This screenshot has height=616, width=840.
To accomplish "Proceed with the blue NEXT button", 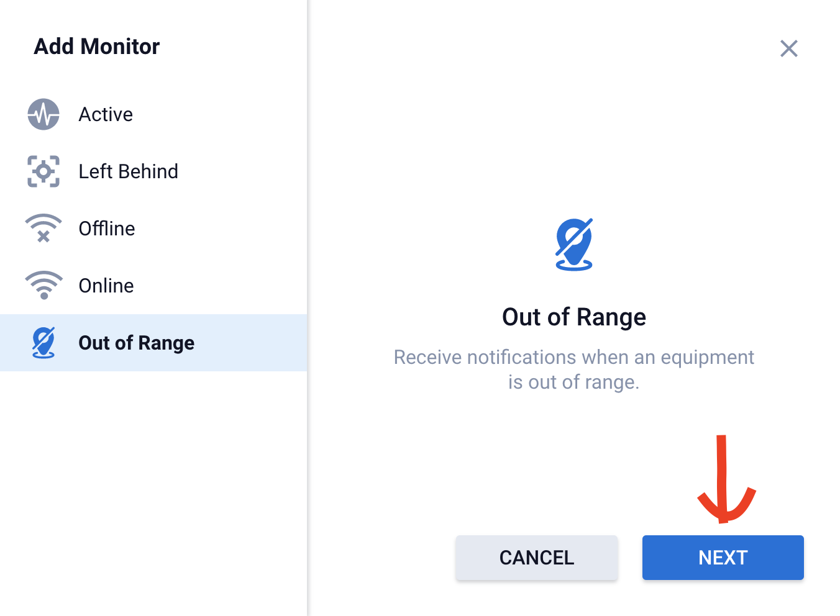I will coord(723,558).
